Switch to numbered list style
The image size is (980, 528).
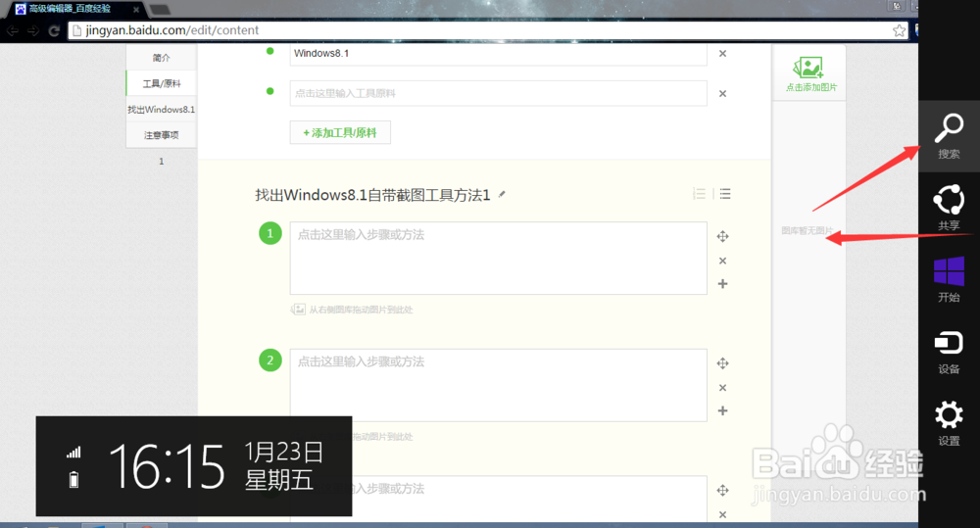(700, 194)
